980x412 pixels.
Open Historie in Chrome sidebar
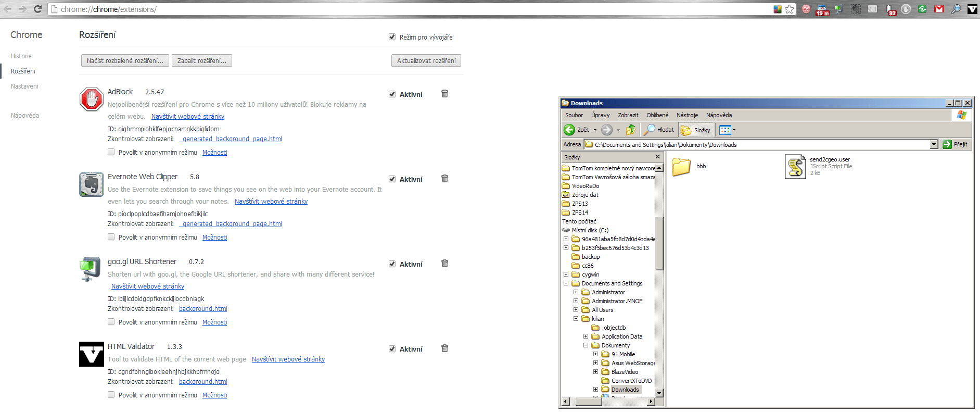21,56
